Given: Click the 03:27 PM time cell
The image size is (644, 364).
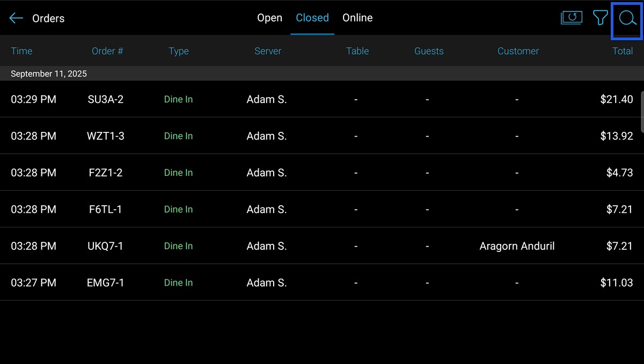Looking at the screenshot, I should tap(33, 283).
